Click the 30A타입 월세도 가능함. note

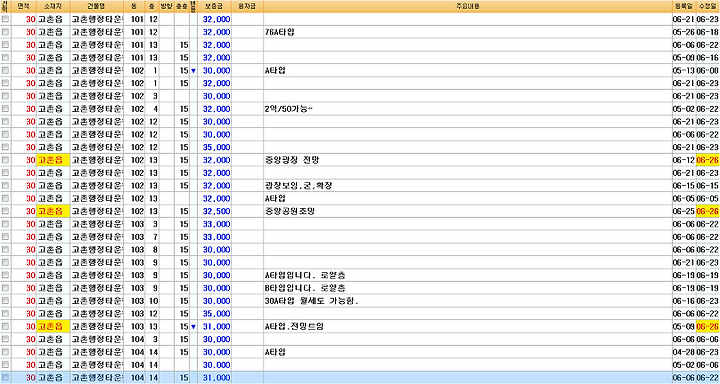point(311,301)
